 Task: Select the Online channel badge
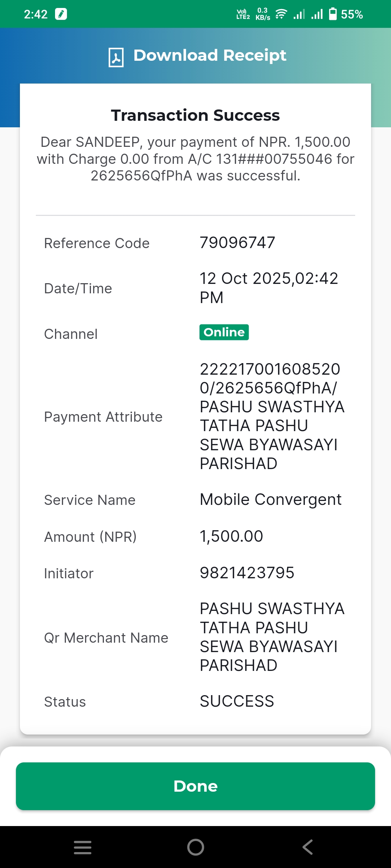[224, 332]
